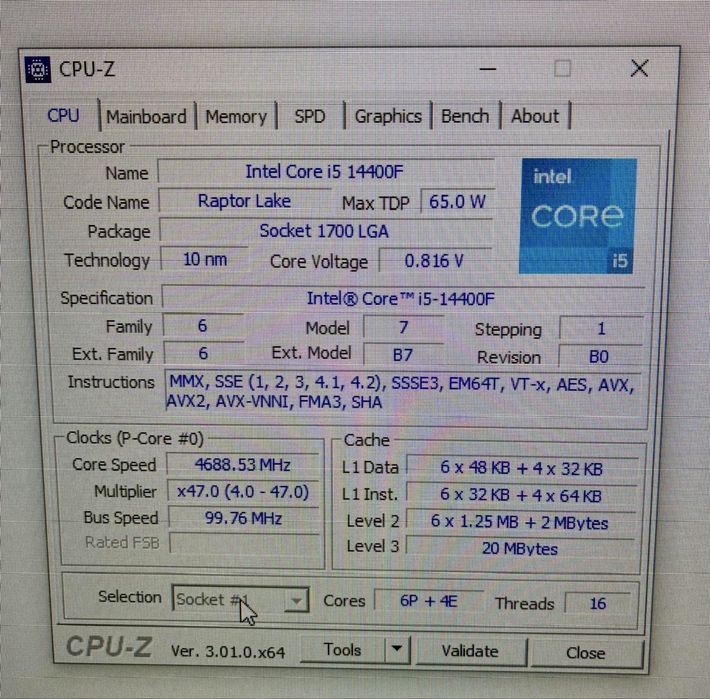The image size is (710, 699).
Task: Click the Stepping value 1
Action: [600, 329]
